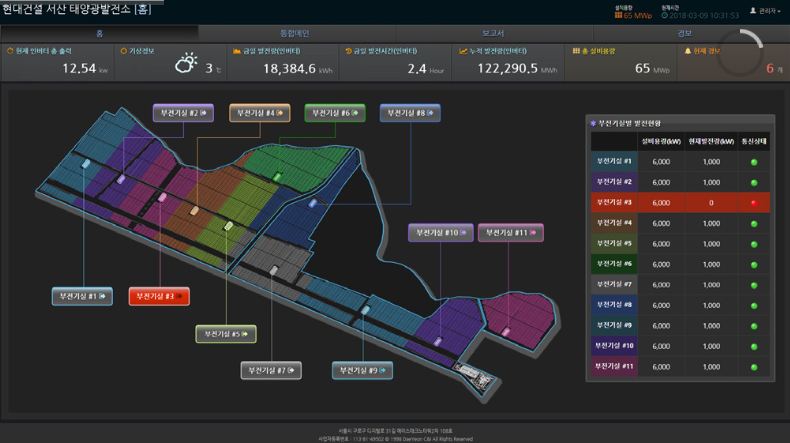Click the site title 현대건설 서산 태양광발전소
This screenshot has height=443, width=790.
tap(65, 9)
